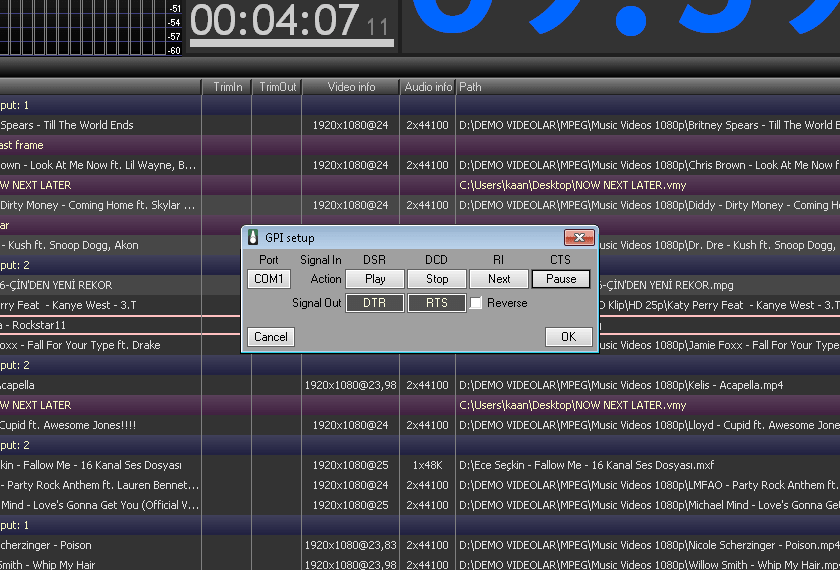Click the RI action button labeled Next

click(x=499, y=279)
